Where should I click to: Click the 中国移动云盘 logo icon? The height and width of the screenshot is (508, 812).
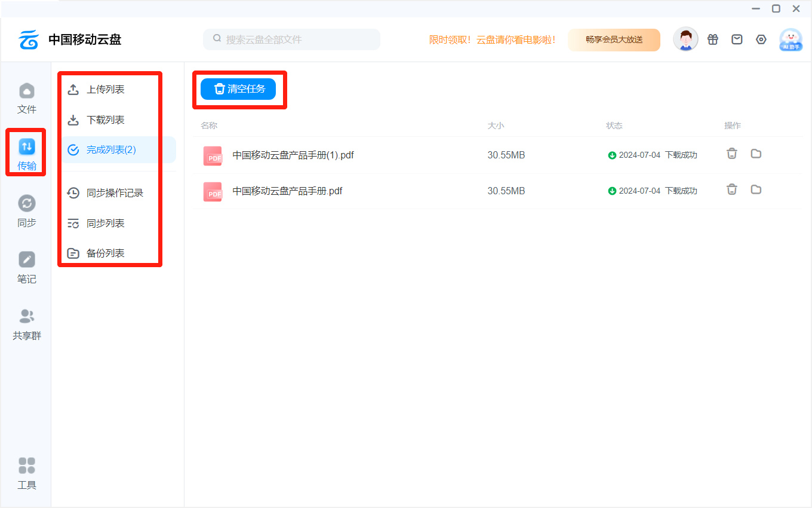click(x=29, y=39)
